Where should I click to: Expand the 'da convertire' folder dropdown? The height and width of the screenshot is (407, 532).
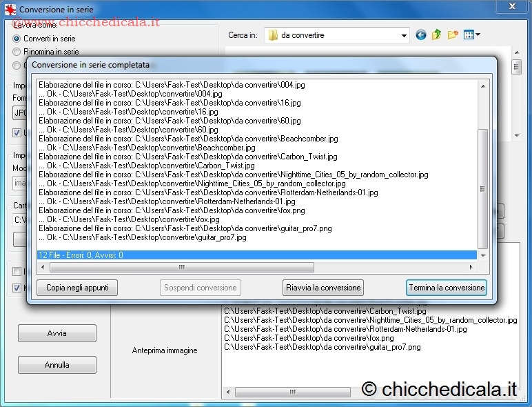402,35
